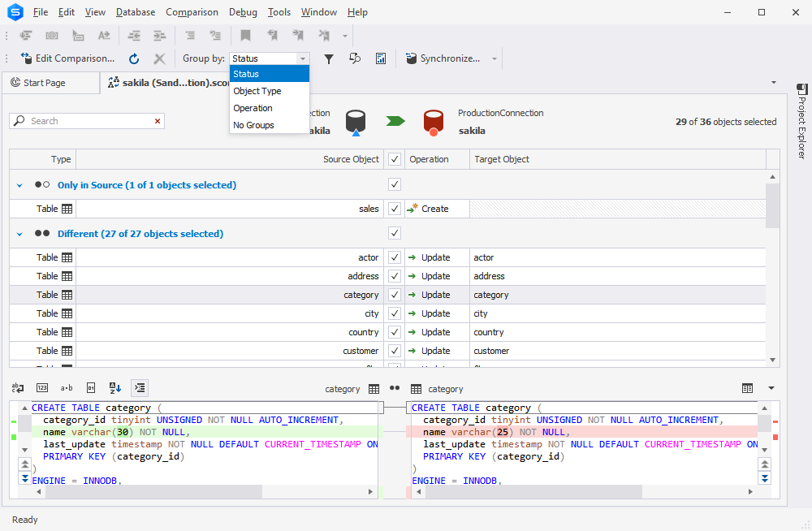Select Object Type in Group by list
The image size is (812, 531).
270,91
